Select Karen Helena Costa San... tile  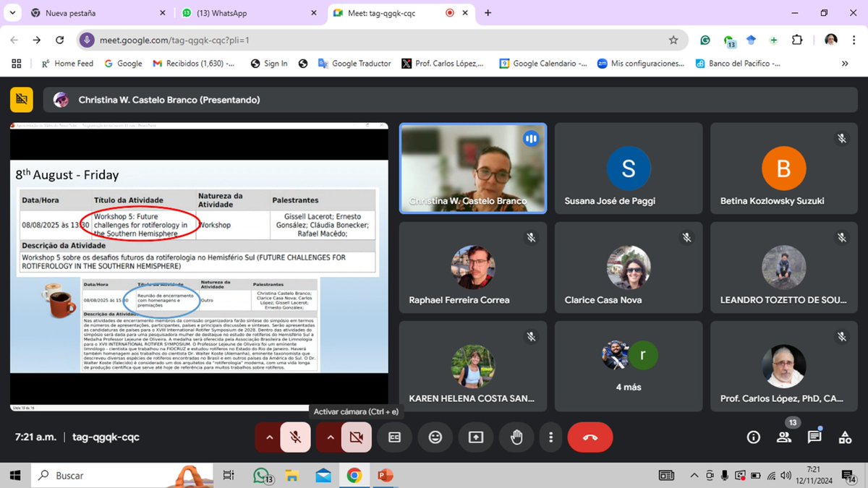(x=472, y=366)
